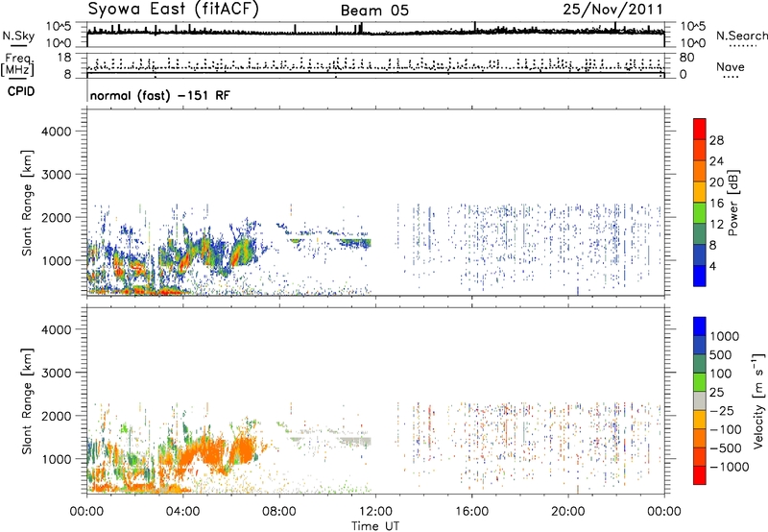Click the green echo band near 11:00 in power panel
The image size is (768, 532).
(x=355, y=242)
